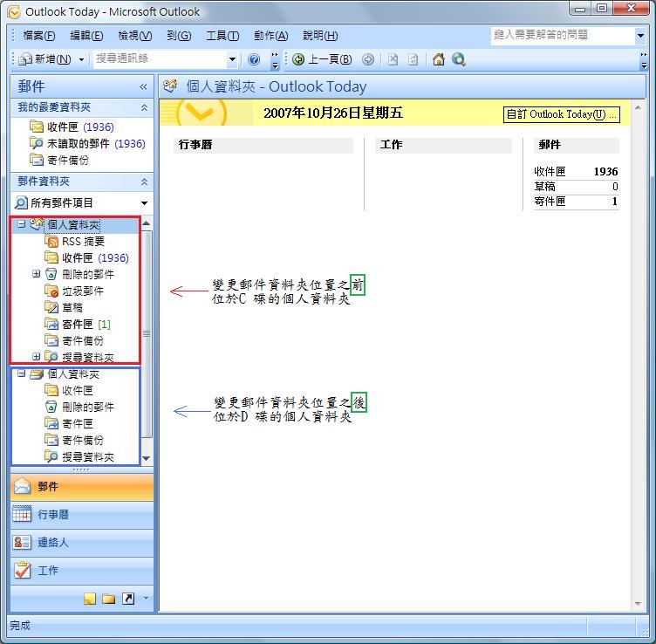The width and height of the screenshot is (656, 644).
Task: Click the green Back (上一頁) arrow
Action: [298, 59]
